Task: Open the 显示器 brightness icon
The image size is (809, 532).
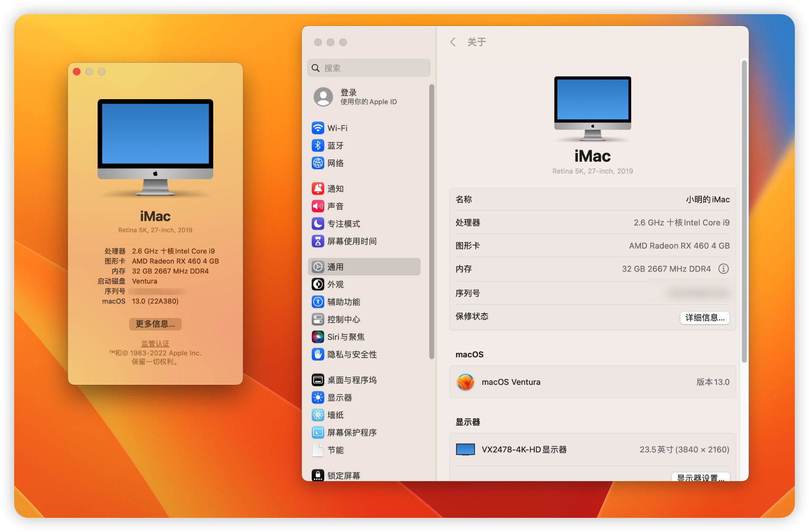Action: coord(318,397)
